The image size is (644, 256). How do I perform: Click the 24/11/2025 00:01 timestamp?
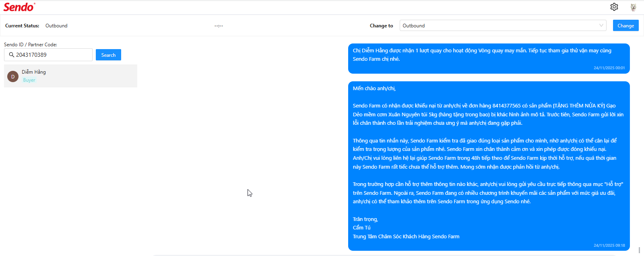click(x=609, y=68)
